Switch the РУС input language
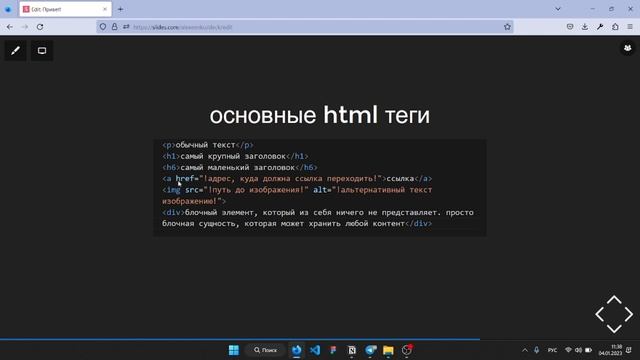The image size is (640, 360). [x=552, y=350]
